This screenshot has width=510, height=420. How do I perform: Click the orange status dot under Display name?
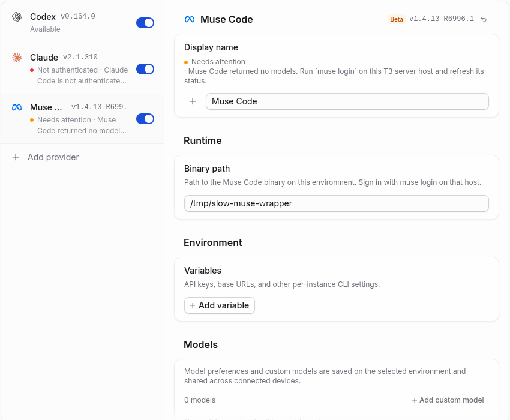coord(186,62)
